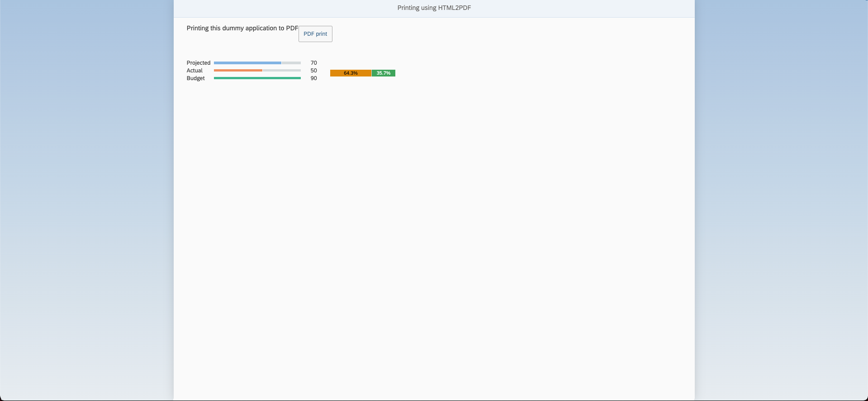Click the Projected row label
The image size is (868, 401).
[x=198, y=63]
